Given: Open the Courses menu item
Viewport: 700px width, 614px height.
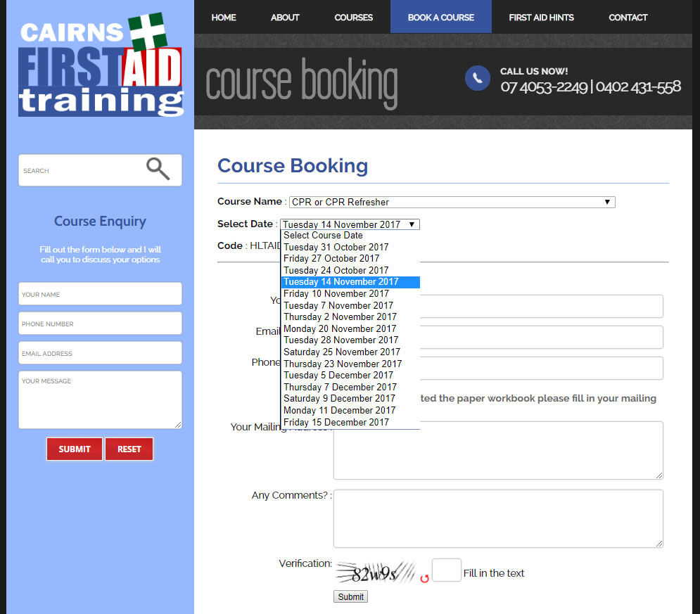Looking at the screenshot, I should click(x=353, y=17).
